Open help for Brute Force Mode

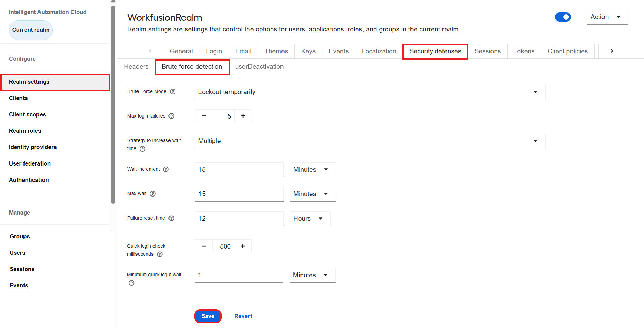click(173, 92)
